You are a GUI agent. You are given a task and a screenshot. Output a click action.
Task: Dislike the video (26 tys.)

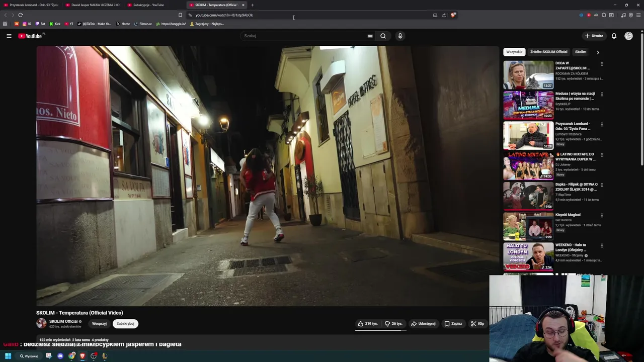[393, 324]
